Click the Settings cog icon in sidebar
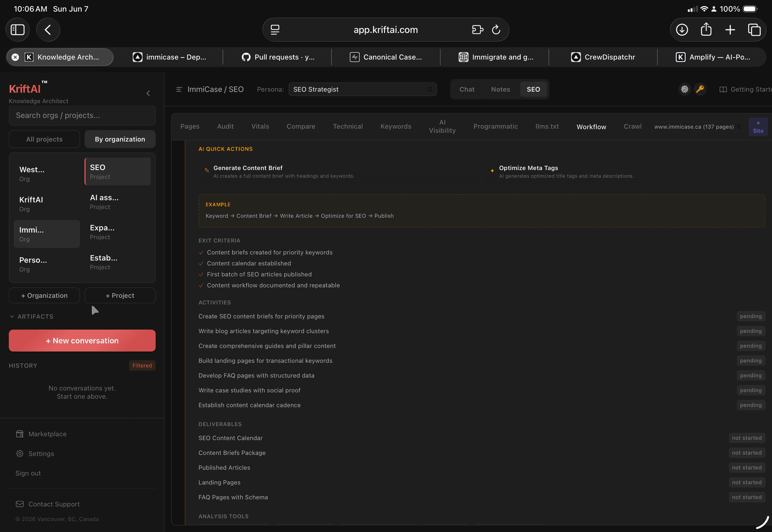 pyautogui.click(x=20, y=454)
